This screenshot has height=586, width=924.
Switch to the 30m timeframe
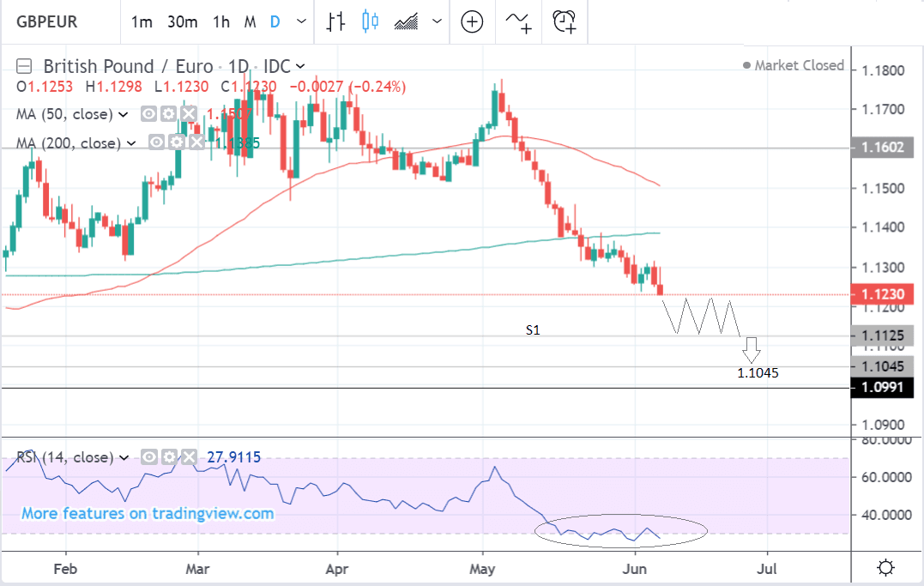click(183, 22)
